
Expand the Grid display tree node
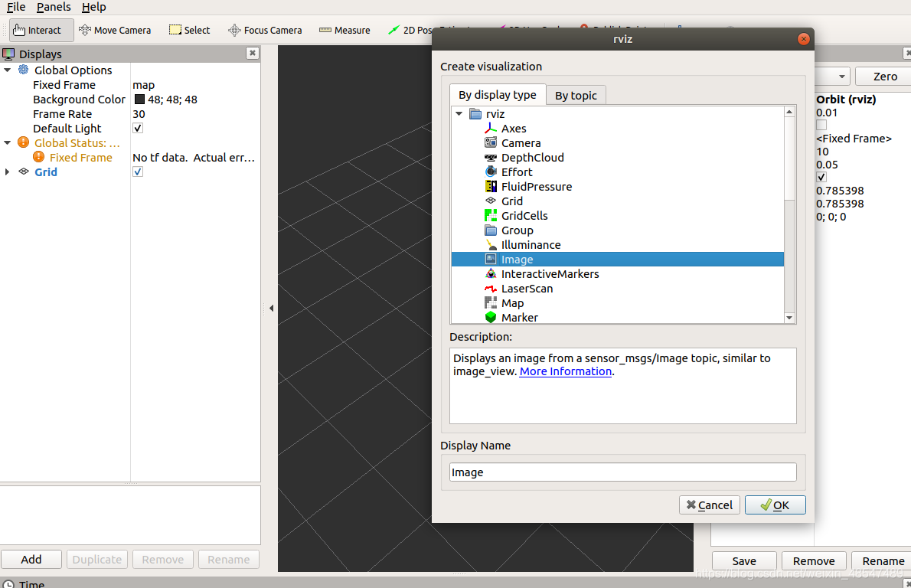(x=8, y=171)
